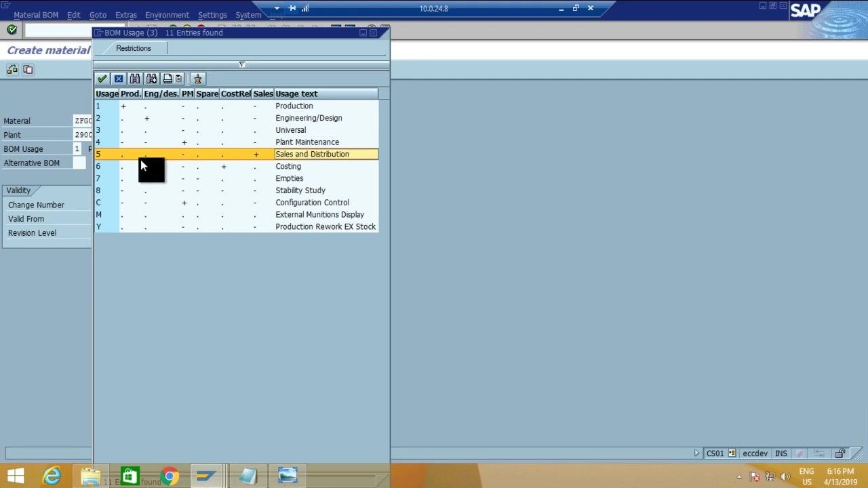The image size is (868, 488).
Task: Click the copy-from icon below Create material title
Action: (28, 69)
